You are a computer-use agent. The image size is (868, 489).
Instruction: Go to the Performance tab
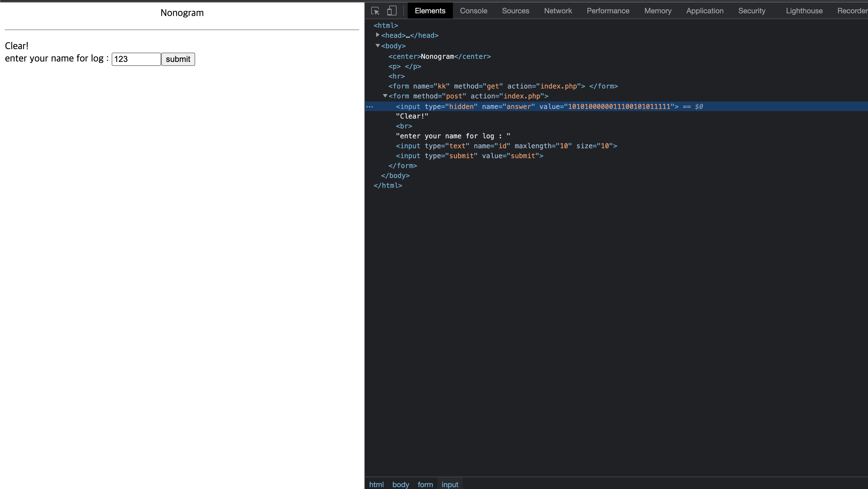point(608,11)
